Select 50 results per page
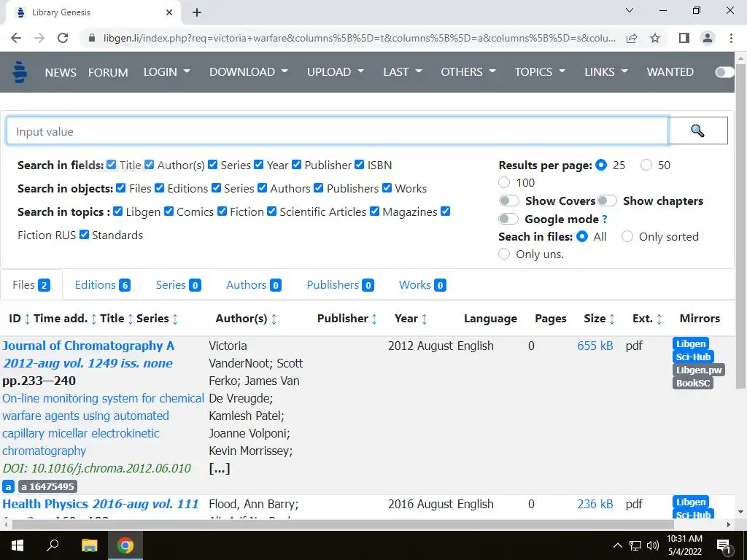This screenshot has height=560, width=747. click(x=646, y=166)
